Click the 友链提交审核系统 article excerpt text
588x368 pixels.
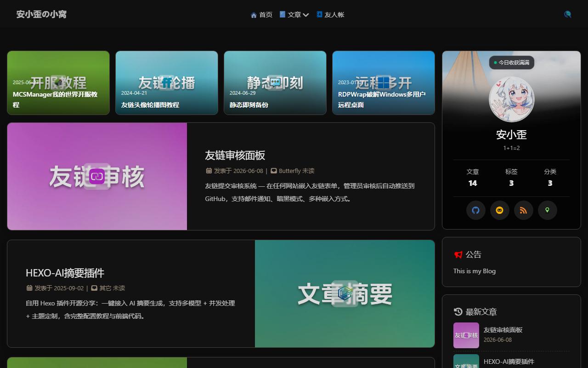click(x=310, y=192)
